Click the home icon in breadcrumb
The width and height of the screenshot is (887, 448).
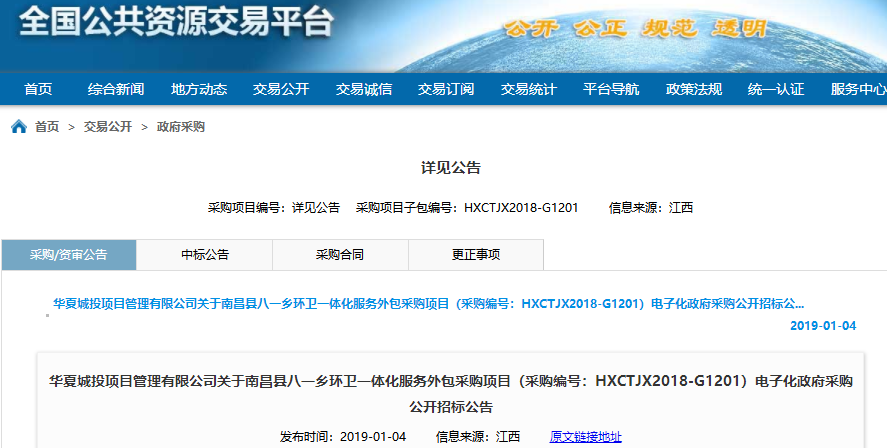coord(19,127)
